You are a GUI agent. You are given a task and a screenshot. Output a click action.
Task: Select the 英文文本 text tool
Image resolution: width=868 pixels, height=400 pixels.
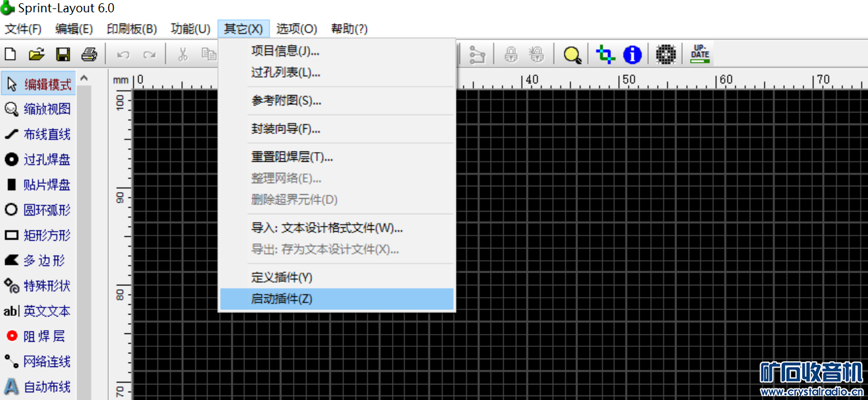click(x=38, y=311)
